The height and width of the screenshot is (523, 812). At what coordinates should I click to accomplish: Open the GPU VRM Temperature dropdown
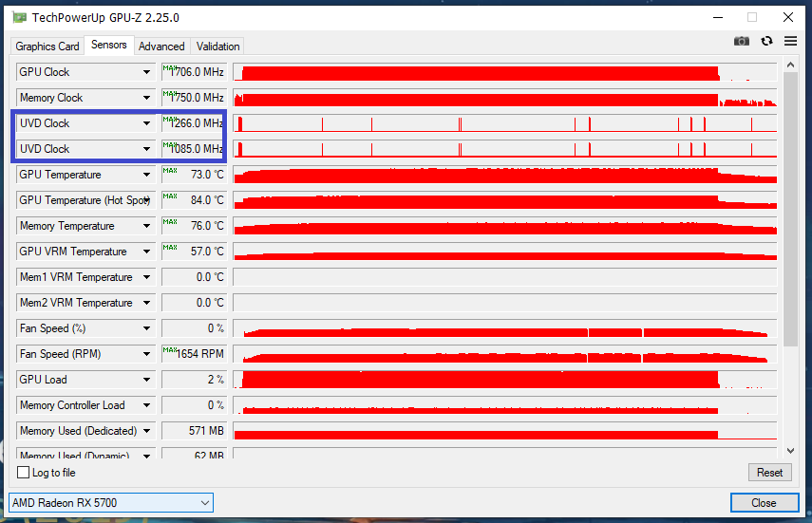click(x=146, y=252)
